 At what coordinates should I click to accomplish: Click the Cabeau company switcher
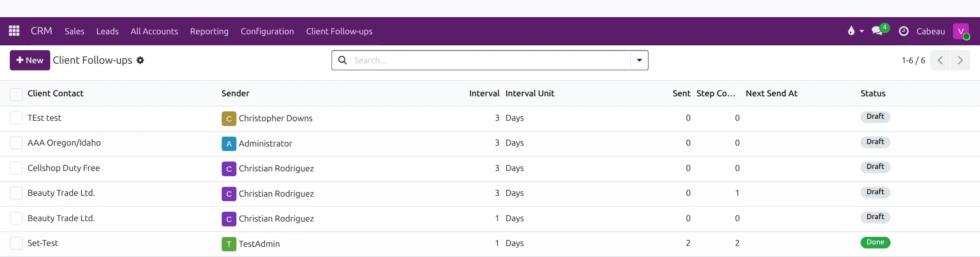[931, 31]
